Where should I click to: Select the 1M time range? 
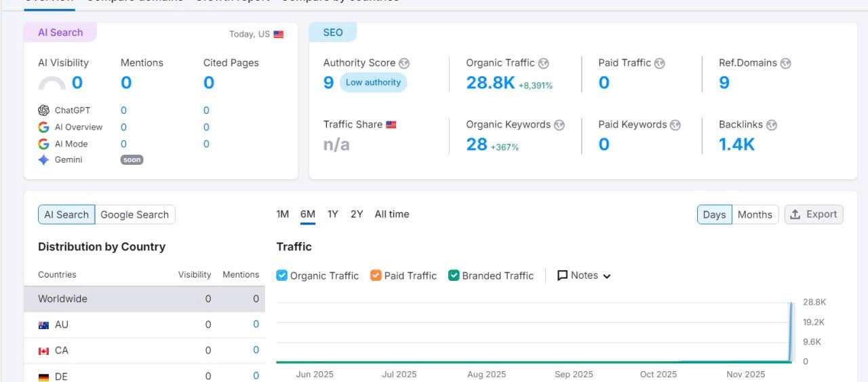tap(283, 214)
